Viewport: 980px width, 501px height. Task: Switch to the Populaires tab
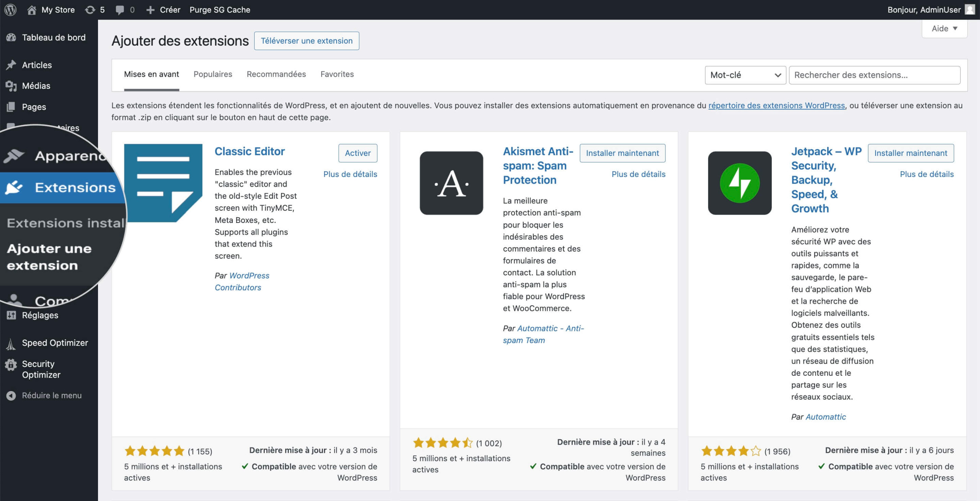pos(213,74)
